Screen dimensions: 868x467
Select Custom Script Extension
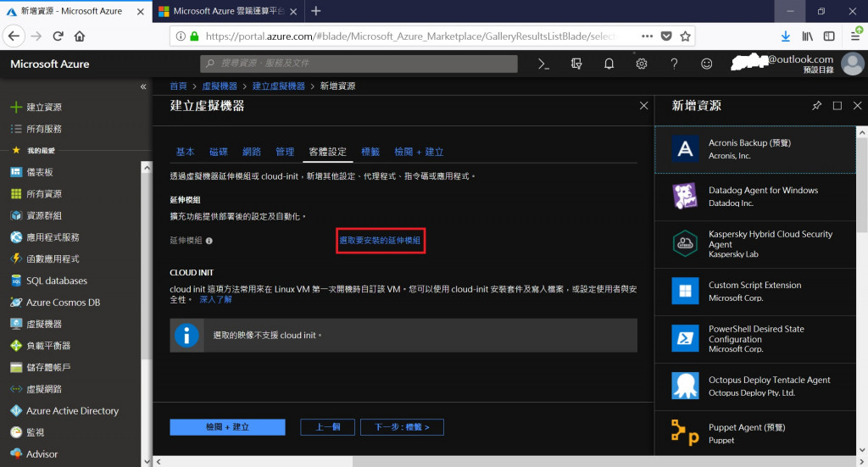point(755,292)
